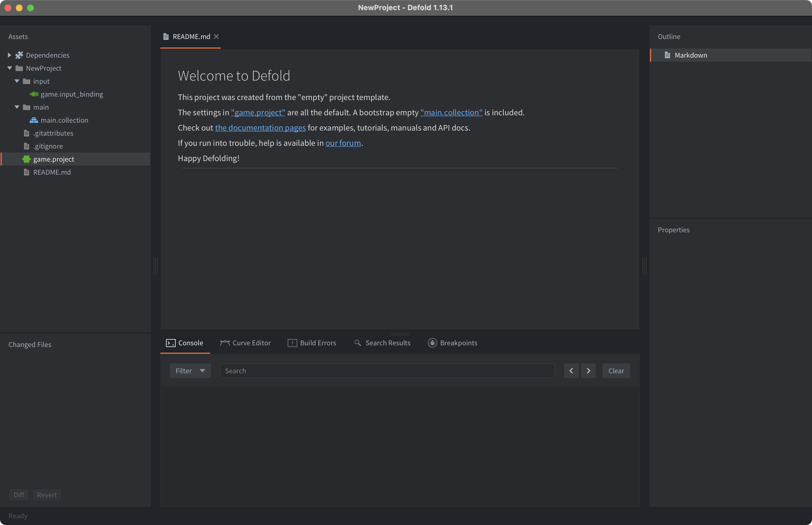Click the yellow macOS minimize button
Viewport: 812px width, 525px height.
19,8
